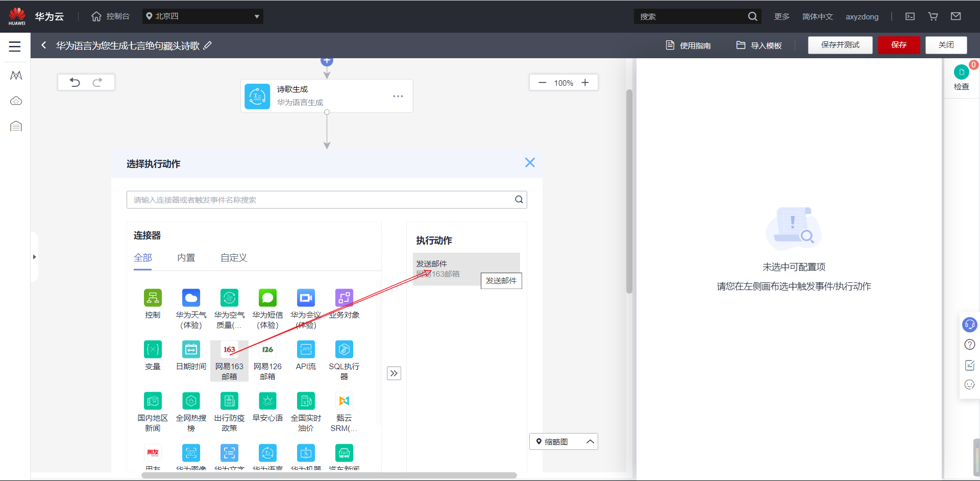Close the 选择执行动作 panel
The image size is (980, 481).
(530, 162)
